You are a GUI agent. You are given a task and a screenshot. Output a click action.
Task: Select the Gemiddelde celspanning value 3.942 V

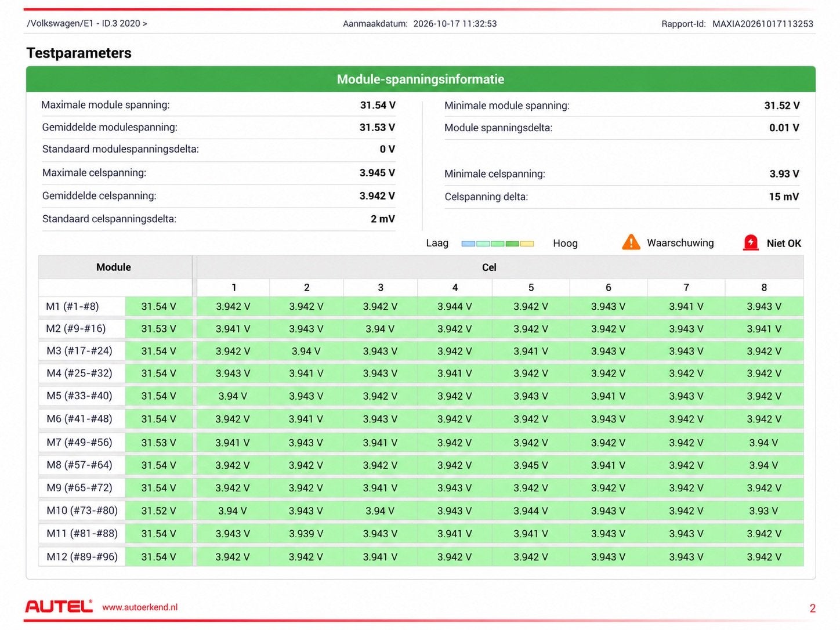[x=377, y=196]
